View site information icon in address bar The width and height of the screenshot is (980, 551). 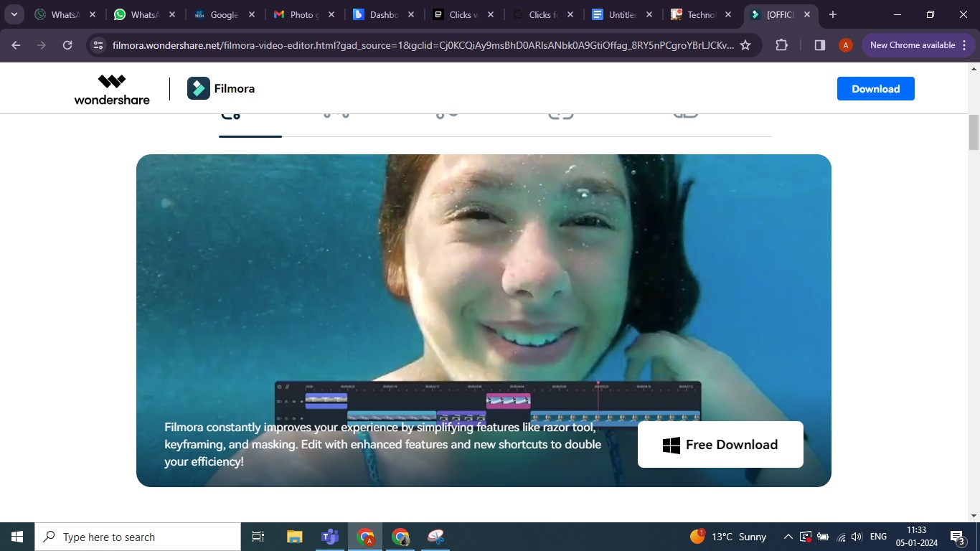pos(99,45)
